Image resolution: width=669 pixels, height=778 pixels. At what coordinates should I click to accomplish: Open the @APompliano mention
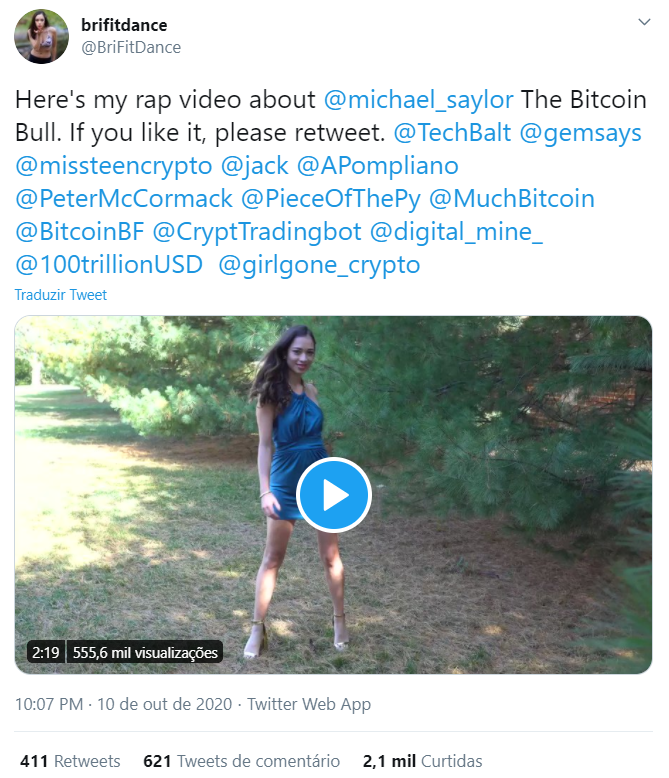click(378, 165)
